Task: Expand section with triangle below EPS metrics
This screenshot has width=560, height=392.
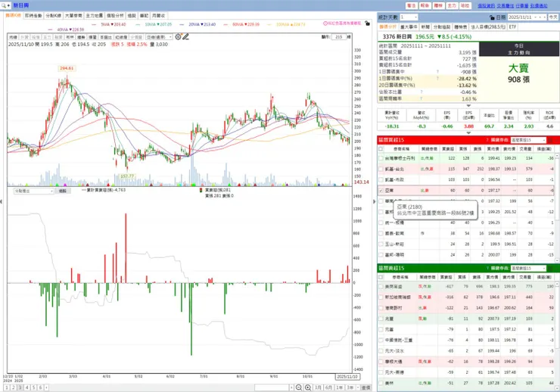Action: pos(468,132)
